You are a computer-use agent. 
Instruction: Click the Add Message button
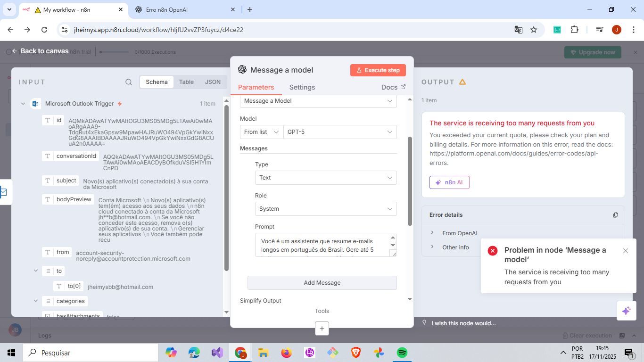[322, 283]
